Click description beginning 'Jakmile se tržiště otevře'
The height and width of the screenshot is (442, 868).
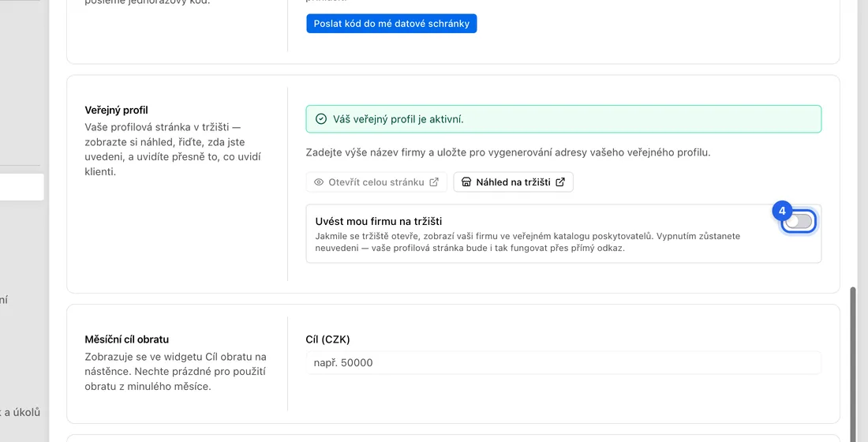(528, 242)
